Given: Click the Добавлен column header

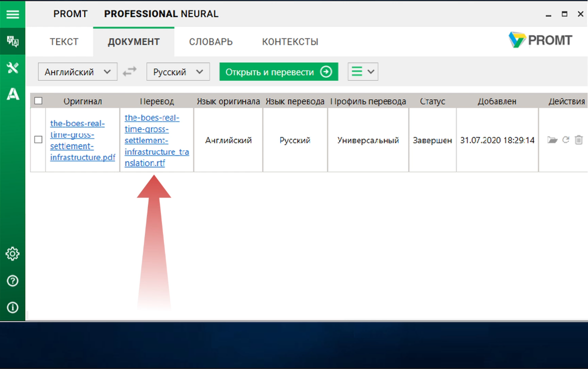Looking at the screenshot, I should pyautogui.click(x=497, y=101).
